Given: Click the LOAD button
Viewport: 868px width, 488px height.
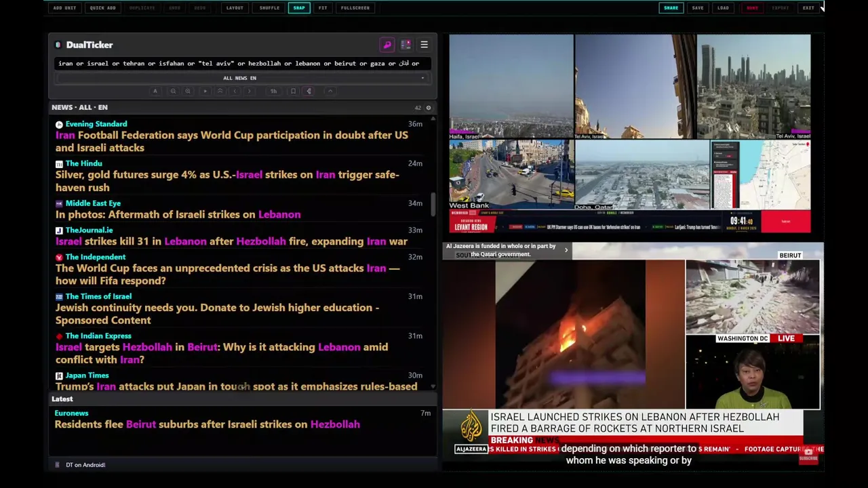Looking at the screenshot, I should pos(724,8).
